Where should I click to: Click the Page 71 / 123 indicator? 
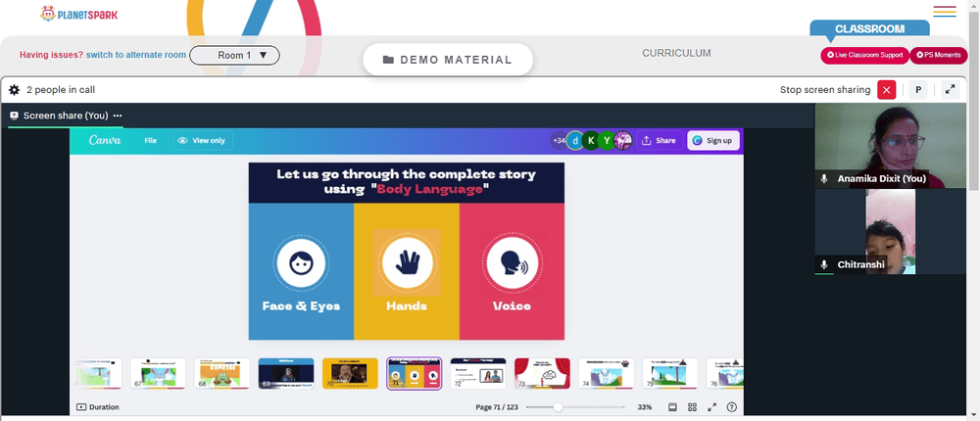pyautogui.click(x=497, y=407)
